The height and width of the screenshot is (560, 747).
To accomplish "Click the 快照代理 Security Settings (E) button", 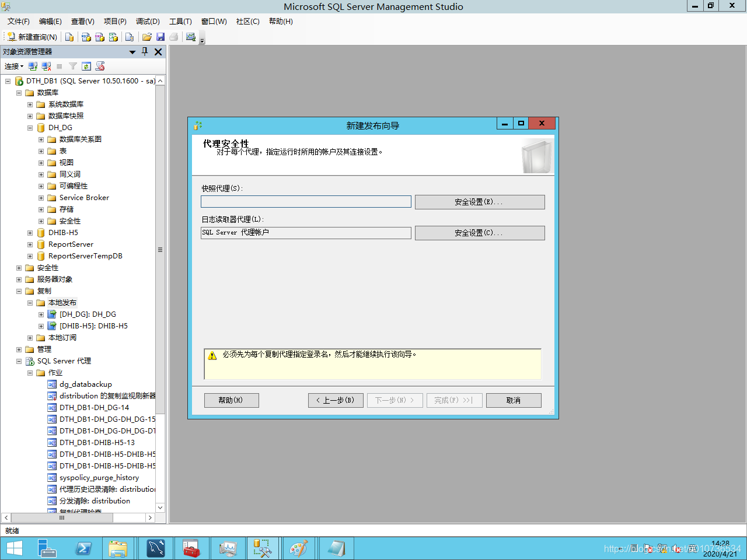I will (480, 202).
